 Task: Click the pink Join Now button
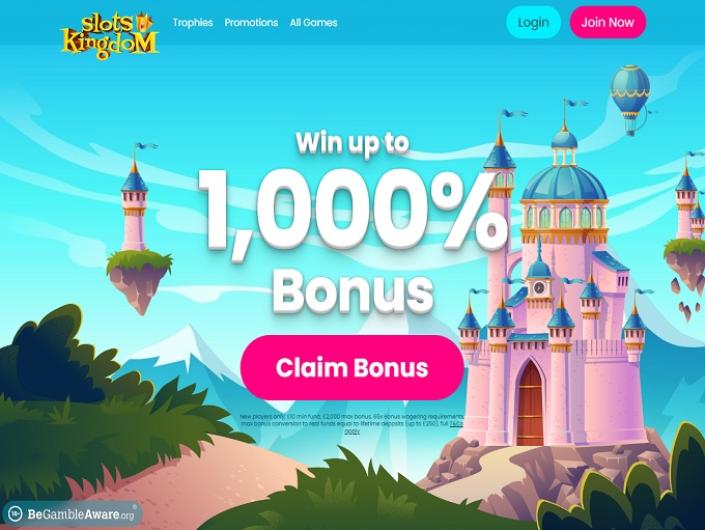607,22
